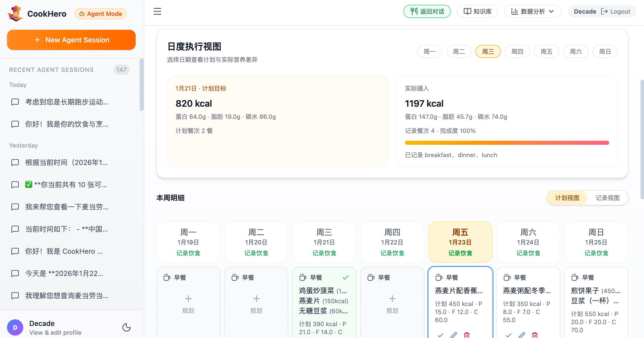
Task: Switch to 记录视图 toggle
Action: (607, 198)
